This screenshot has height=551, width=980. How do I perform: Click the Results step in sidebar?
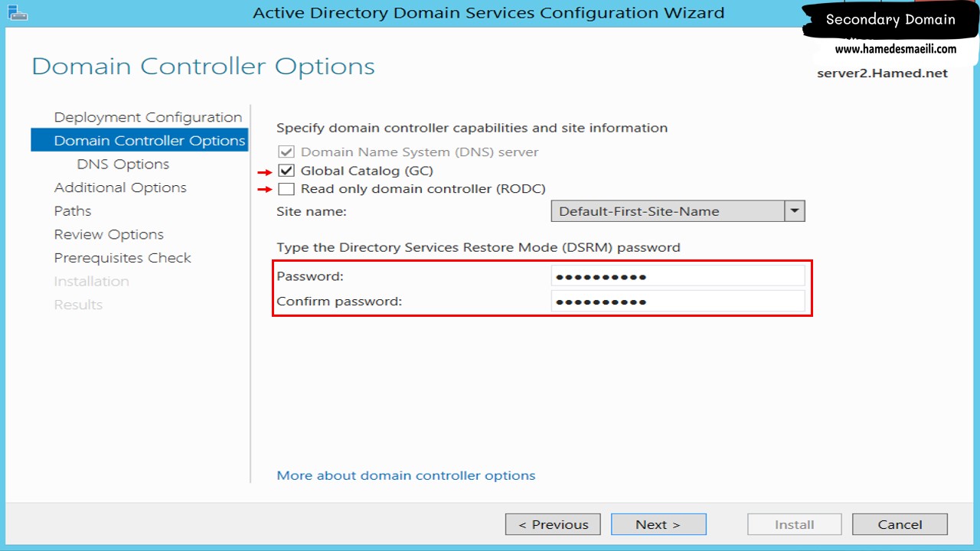tap(78, 305)
